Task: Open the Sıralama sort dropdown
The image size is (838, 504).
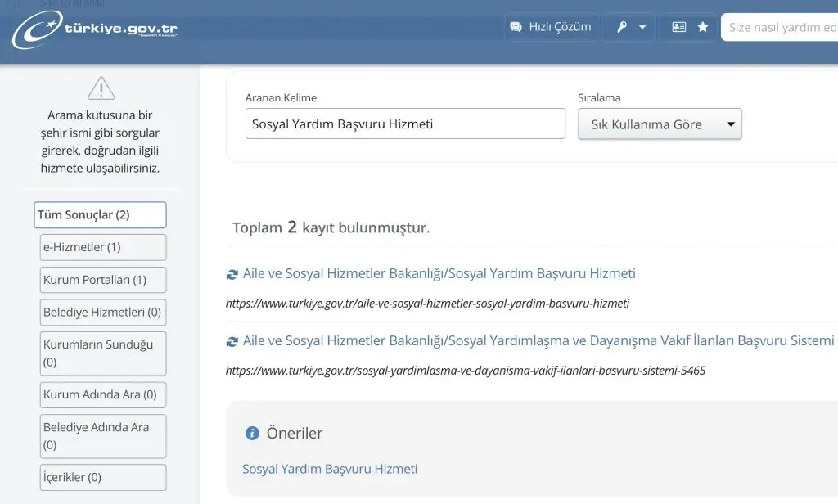Action: pos(660,124)
